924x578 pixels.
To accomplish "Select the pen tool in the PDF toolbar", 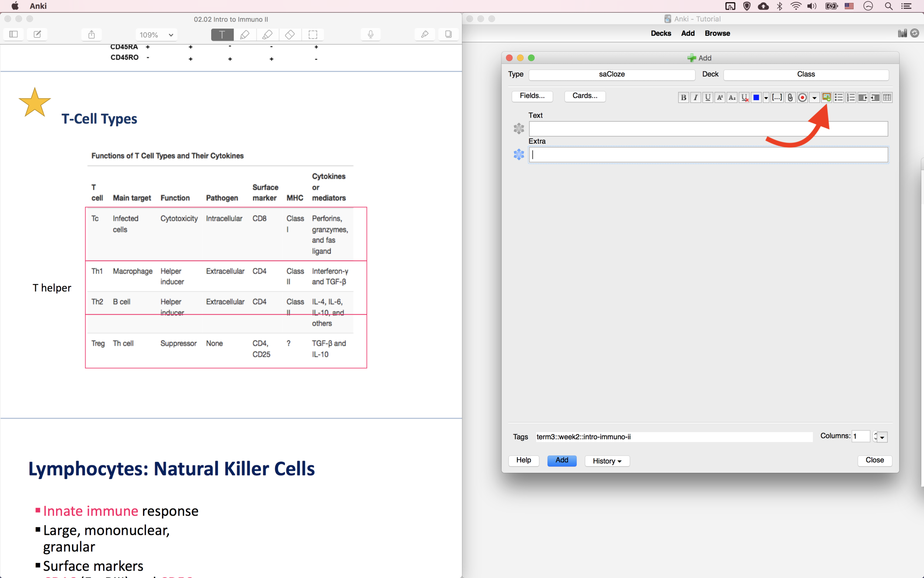I will point(244,34).
